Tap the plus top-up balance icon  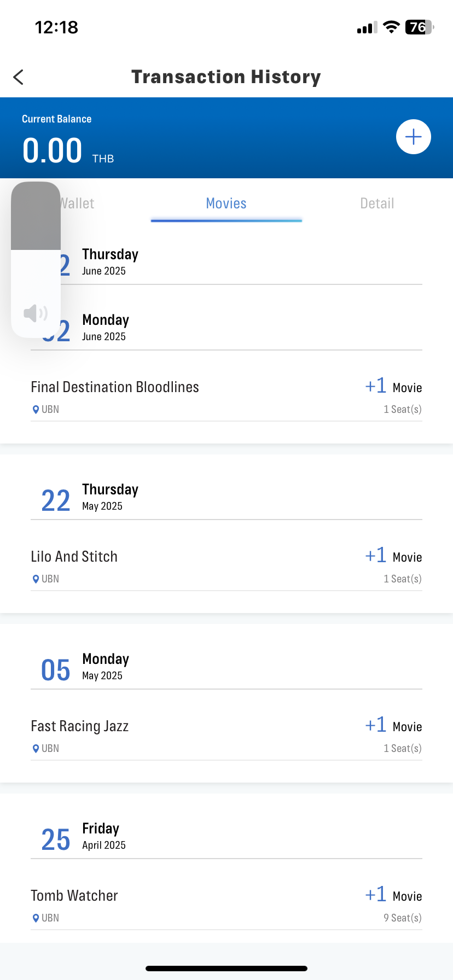[x=414, y=137]
